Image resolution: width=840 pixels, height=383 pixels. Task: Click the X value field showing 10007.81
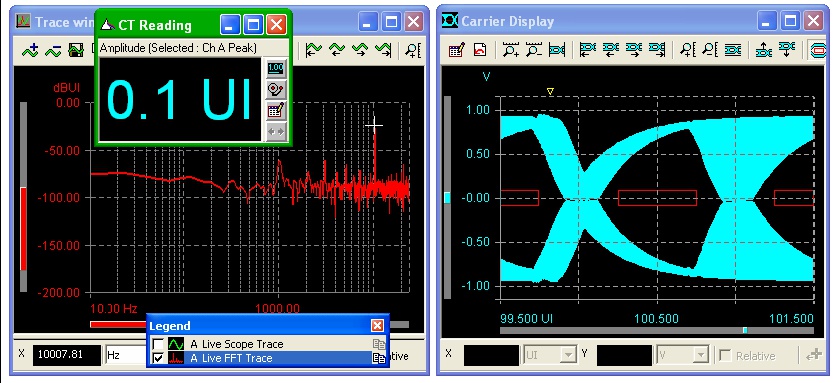pos(67,355)
